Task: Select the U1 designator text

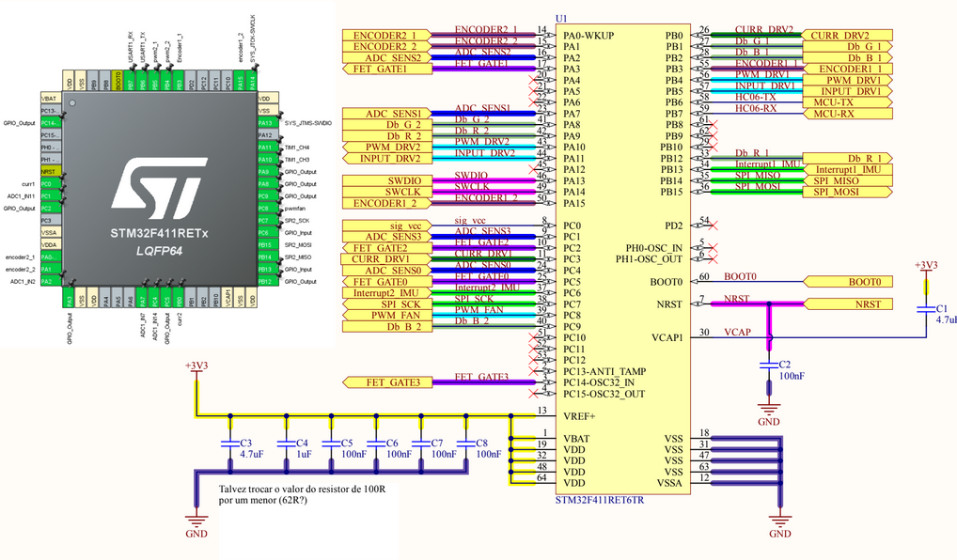Action: (x=562, y=18)
